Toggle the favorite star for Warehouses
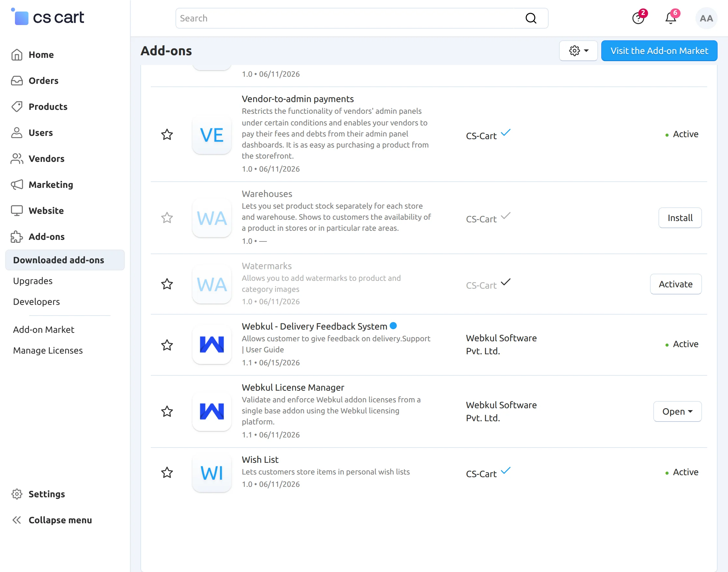This screenshot has height=572, width=728. [x=167, y=218]
